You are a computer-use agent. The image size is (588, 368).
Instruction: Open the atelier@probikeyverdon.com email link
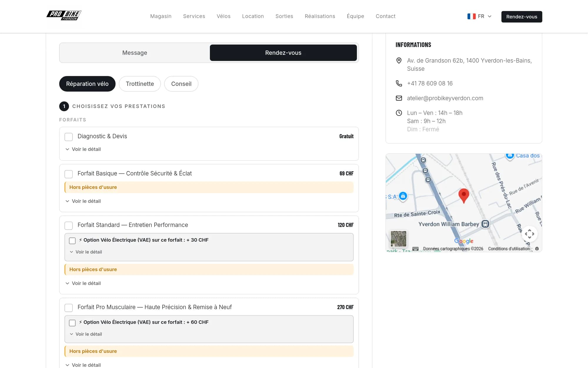coord(445,98)
